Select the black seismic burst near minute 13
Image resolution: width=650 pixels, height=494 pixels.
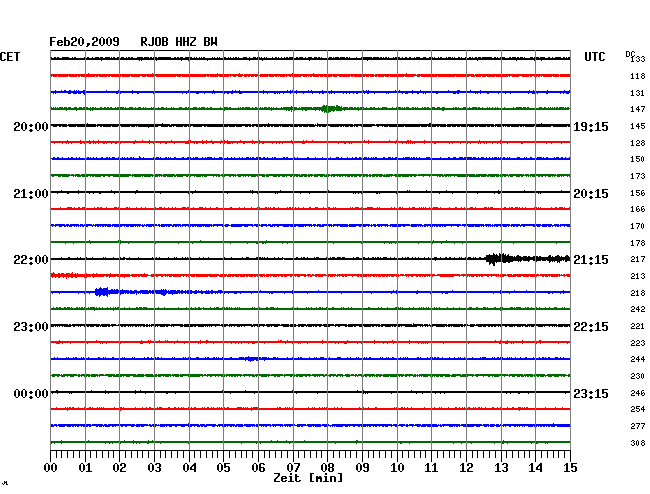[527, 259]
